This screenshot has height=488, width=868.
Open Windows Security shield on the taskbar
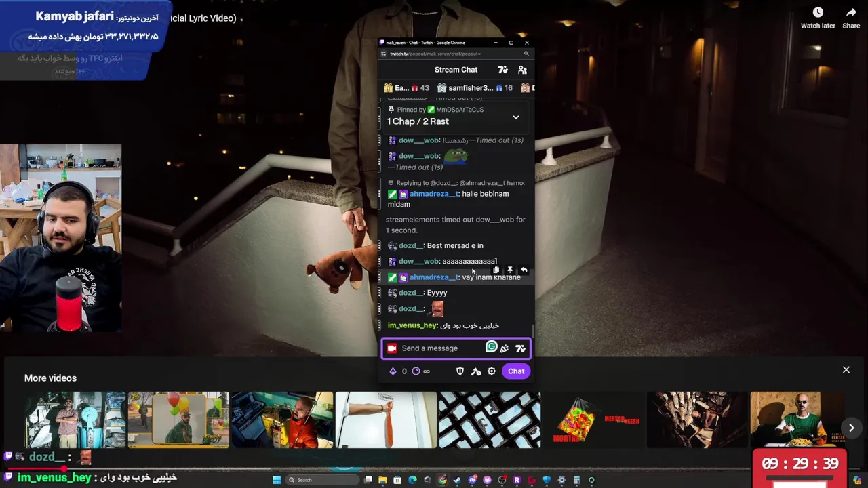point(547,480)
